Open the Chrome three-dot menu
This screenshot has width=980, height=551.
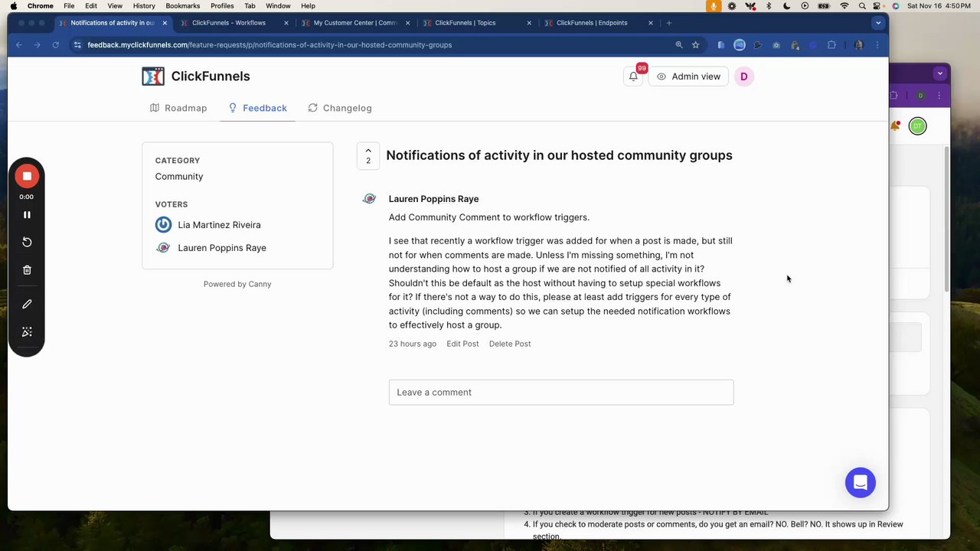tap(877, 45)
